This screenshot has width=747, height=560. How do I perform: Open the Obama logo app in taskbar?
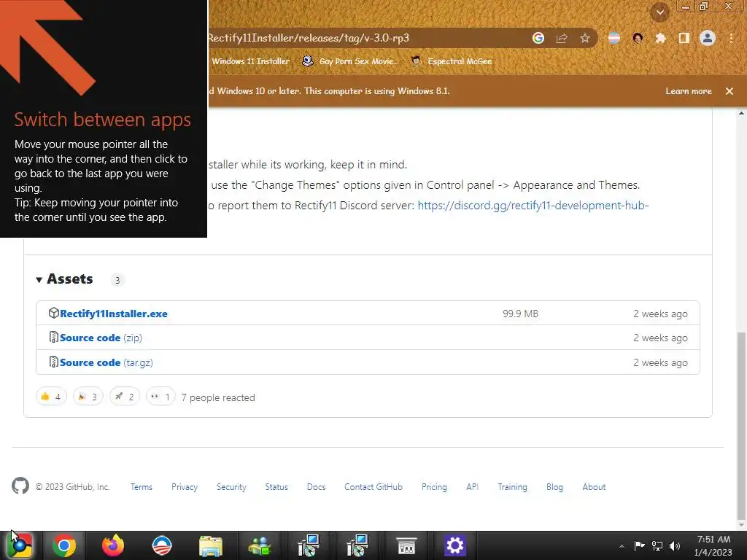pyautogui.click(x=161, y=545)
